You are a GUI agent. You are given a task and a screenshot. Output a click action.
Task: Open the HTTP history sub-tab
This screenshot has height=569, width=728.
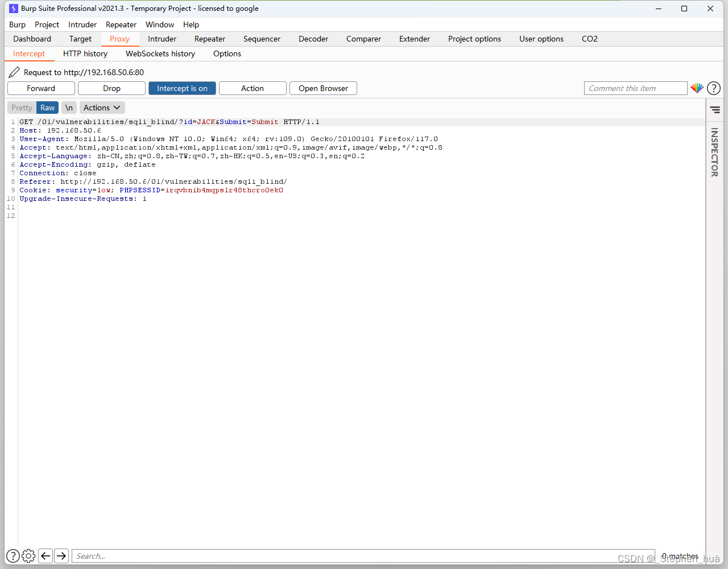point(85,53)
